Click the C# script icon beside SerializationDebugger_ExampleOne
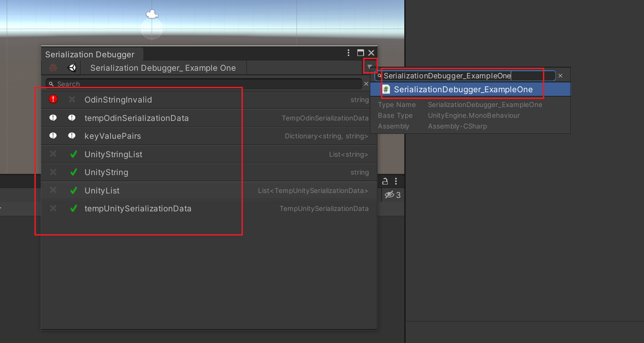The height and width of the screenshot is (343, 644). pos(386,89)
